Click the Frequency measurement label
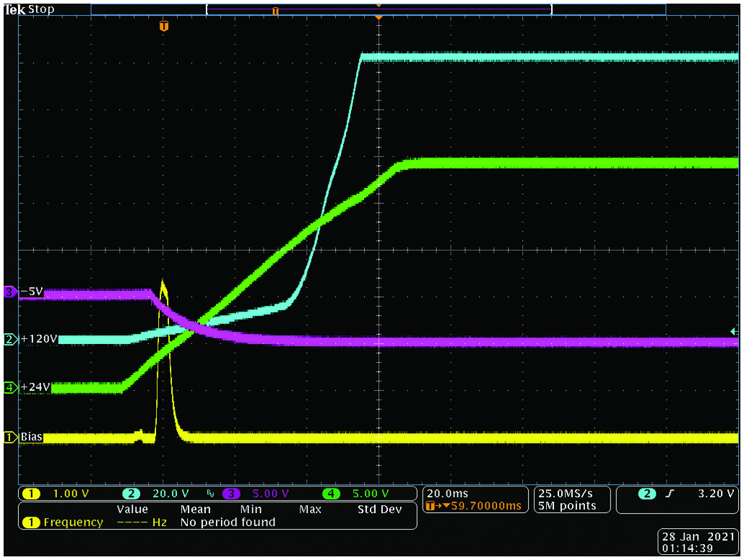 [x=73, y=522]
